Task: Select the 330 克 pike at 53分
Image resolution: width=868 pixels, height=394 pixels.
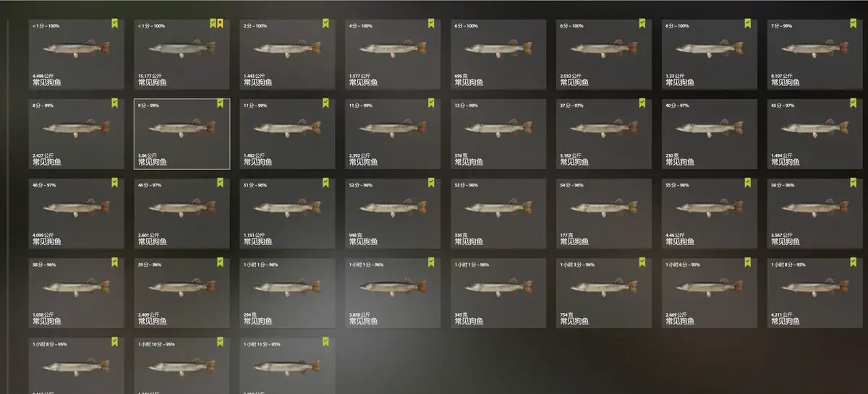Action: point(498,213)
